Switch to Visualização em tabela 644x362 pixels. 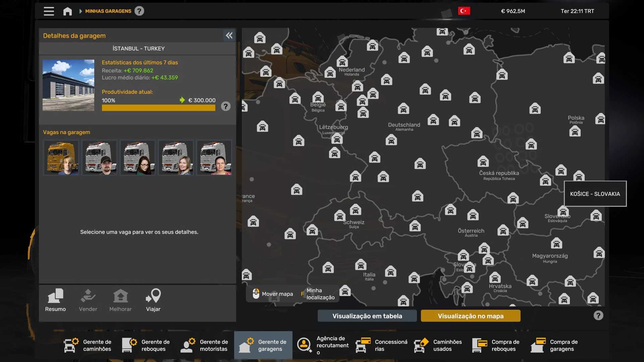(367, 316)
